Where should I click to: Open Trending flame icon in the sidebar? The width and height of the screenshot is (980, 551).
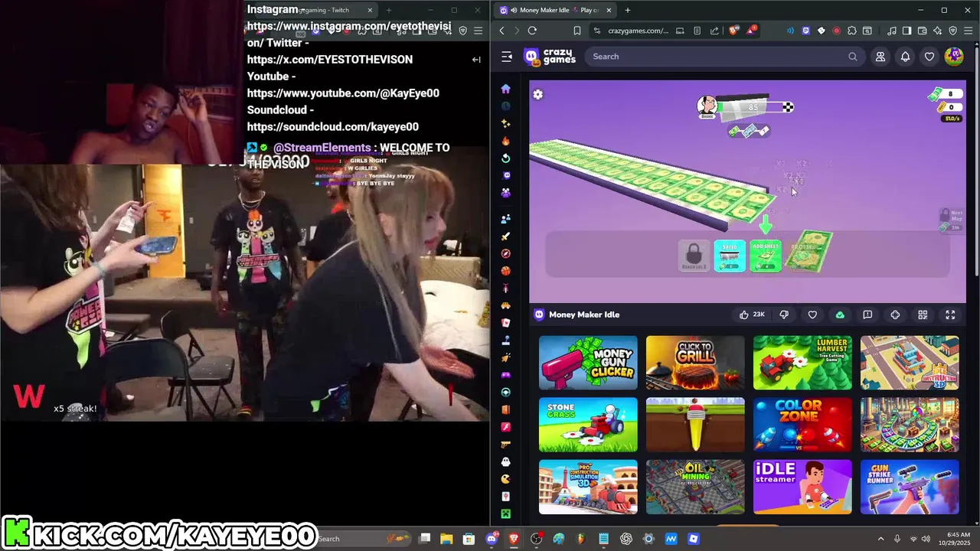click(505, 141)
